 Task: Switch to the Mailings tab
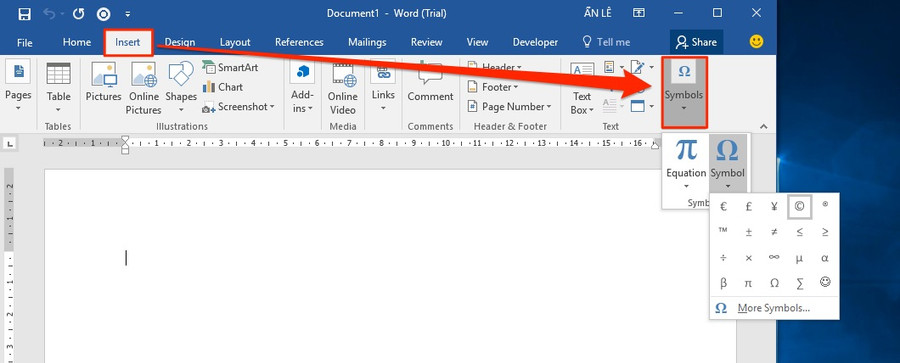(367, 43)
